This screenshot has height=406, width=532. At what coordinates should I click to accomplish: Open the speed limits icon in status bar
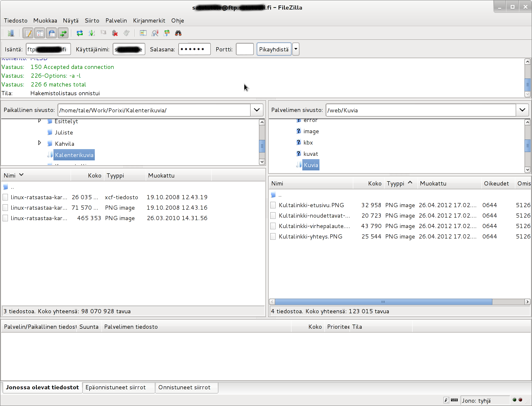coord(454,400)
